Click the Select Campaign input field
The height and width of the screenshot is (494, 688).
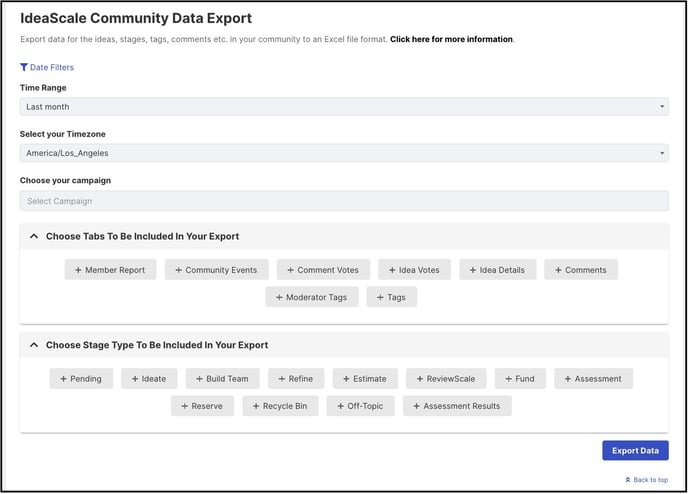coord(344,201)
